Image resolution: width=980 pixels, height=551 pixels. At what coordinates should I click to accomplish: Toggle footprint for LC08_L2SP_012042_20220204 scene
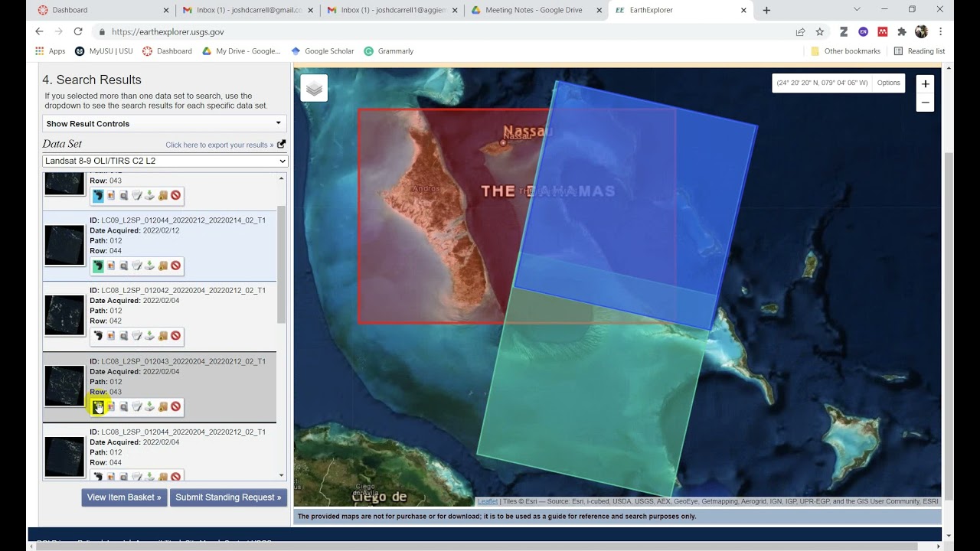point(98,336)
